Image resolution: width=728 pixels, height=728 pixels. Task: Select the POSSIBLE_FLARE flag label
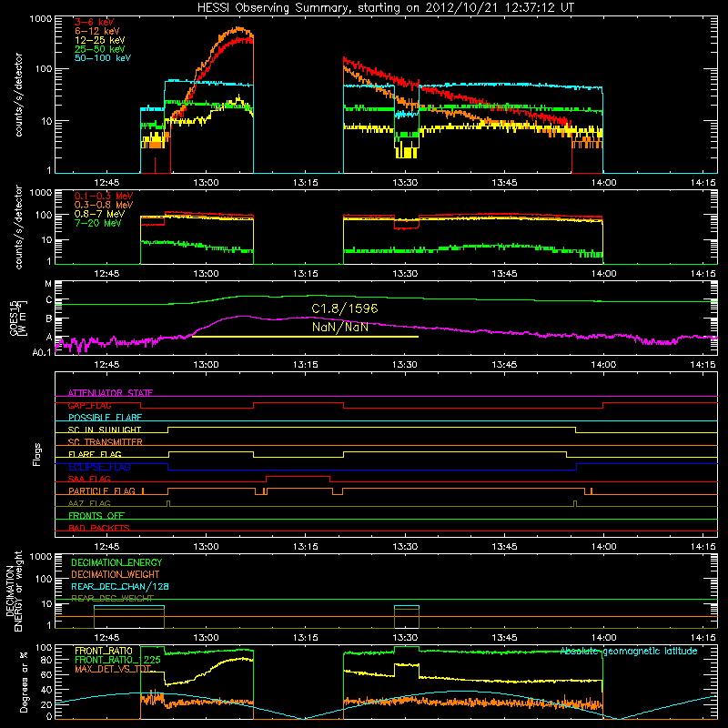pyautogui.click(x=105, y=418)
